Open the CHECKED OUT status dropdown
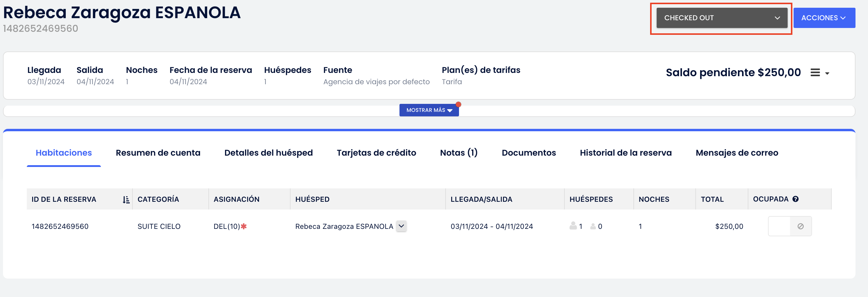The image size is (868, 297). pyautogui.click(x=722, y=18)
